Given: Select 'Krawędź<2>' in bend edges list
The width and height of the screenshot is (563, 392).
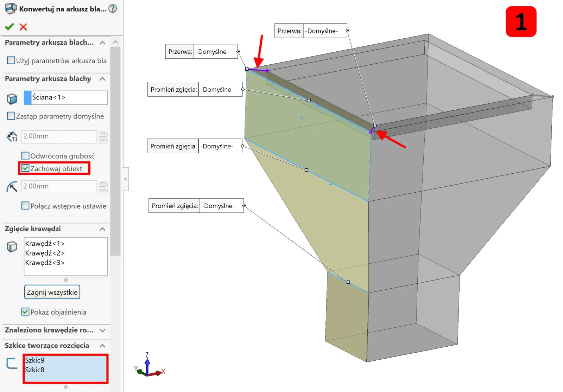Looking at the screenshot, I should [45, 253].
